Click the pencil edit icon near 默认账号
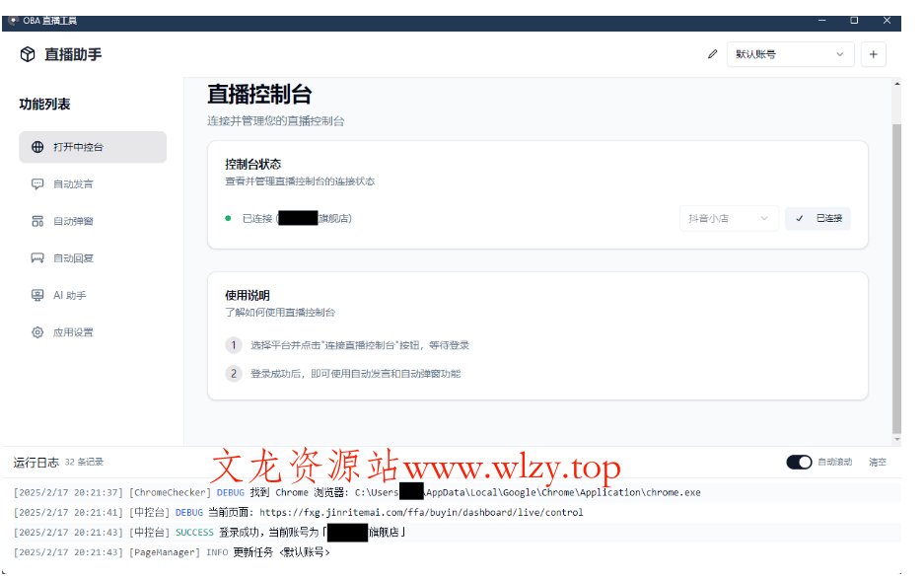This screenshot has height=578, width=924. [x=713, y=54]
